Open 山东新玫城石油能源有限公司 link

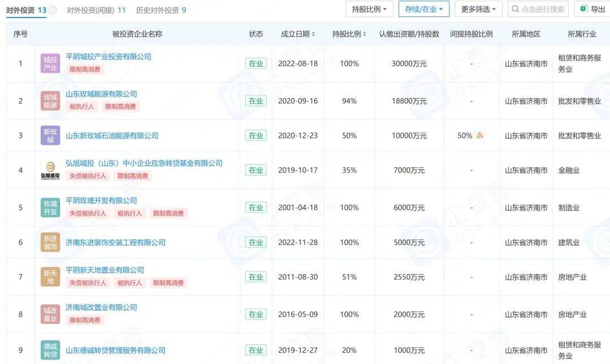tap(112, 135)
